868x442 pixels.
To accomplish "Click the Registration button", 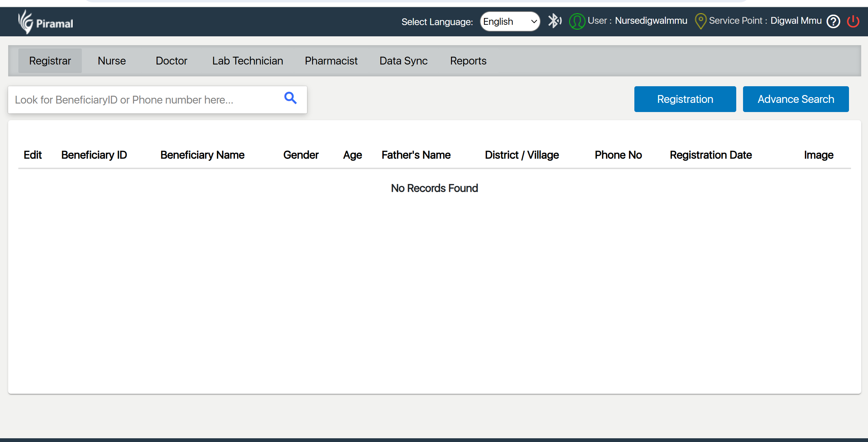I will (x=685, y=99).
